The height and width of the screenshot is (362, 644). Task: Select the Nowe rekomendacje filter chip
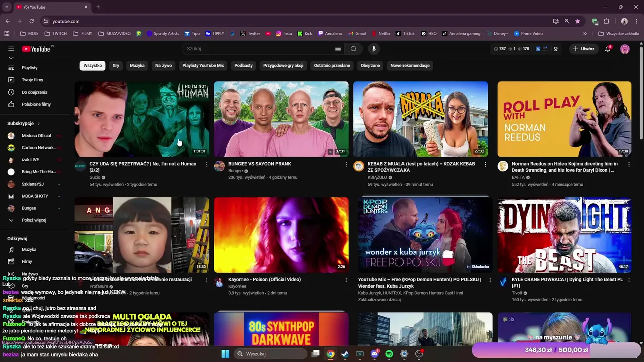point(410,65)
